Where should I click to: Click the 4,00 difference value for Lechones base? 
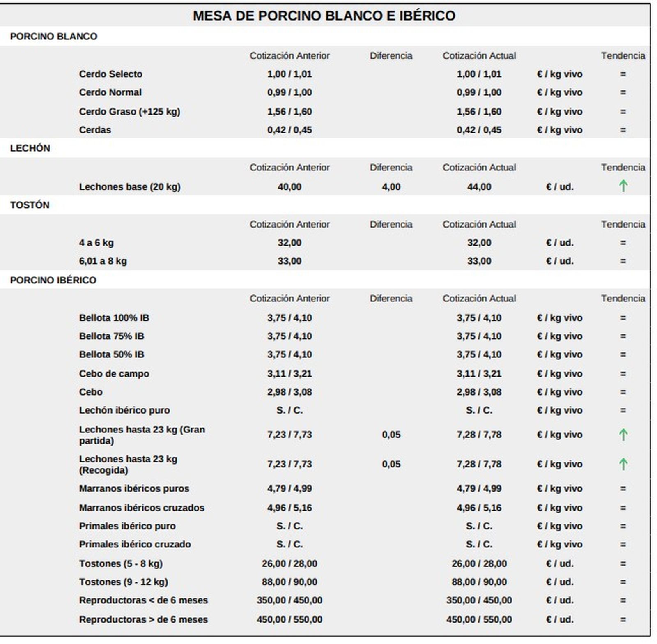pyautogui.click(x=391, y=187)
